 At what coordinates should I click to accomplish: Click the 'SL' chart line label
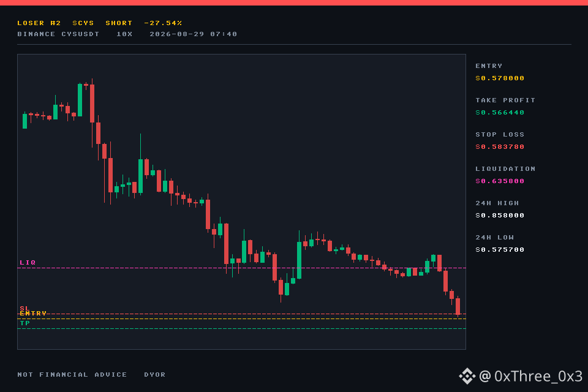[x=24, y=308]
